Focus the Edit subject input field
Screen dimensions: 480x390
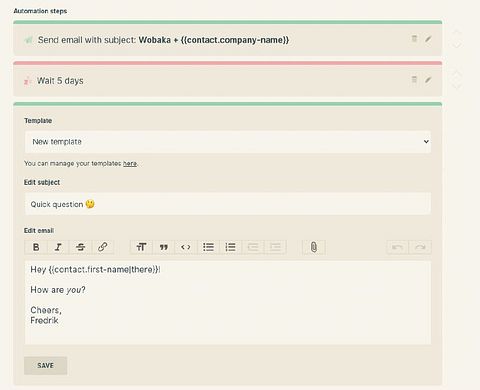point(228,204)
